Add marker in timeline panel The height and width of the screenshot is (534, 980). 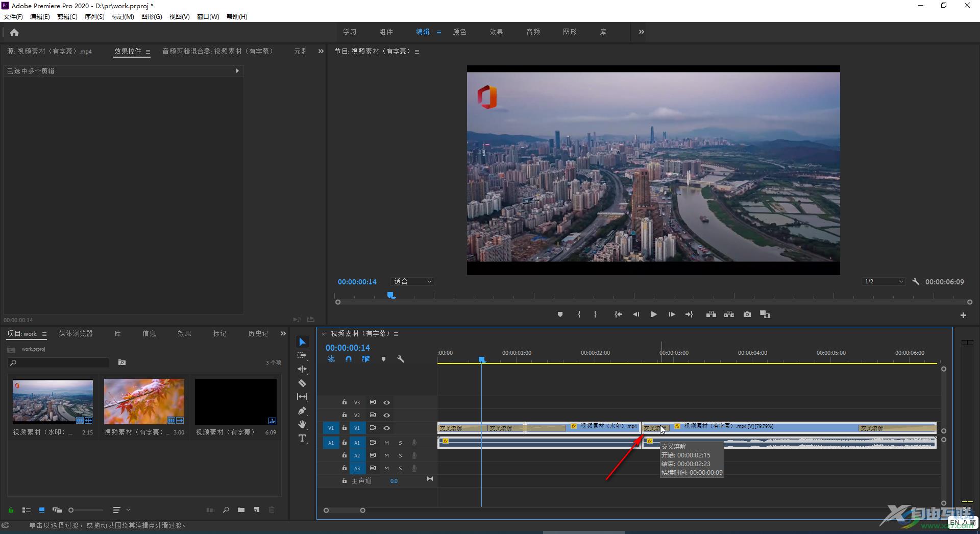(x=383, y=359)
